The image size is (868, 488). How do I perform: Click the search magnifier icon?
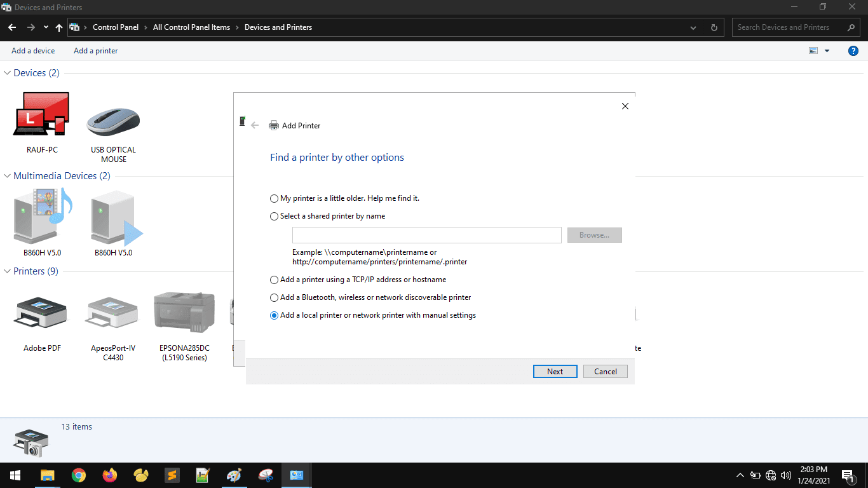[851, 27]
